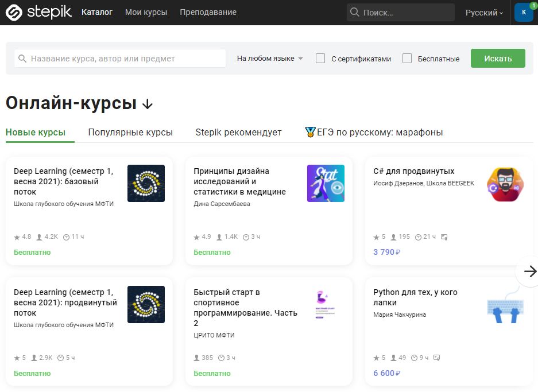This screenshot has width=538, height=392.
Task: Open thumbnail of Принципы дизайна исследований course
Action: (326, 184)
